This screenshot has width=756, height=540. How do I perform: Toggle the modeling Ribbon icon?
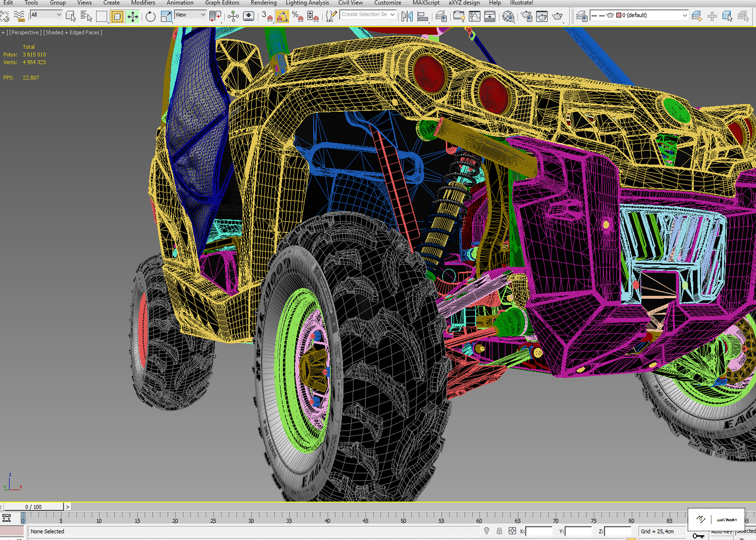(459, 16)
